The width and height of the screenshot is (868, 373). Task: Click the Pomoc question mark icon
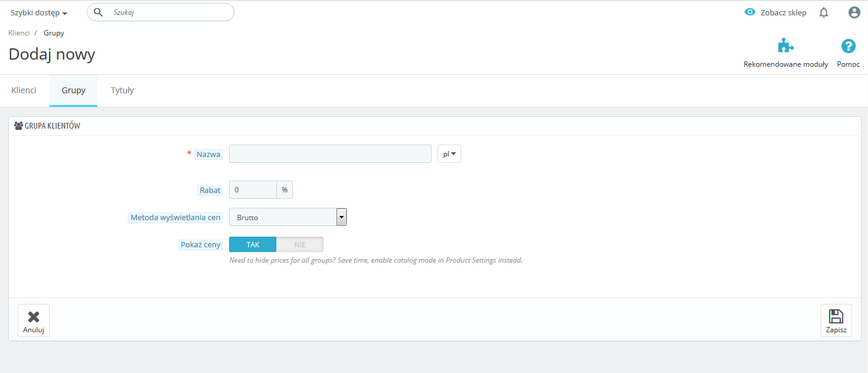(x=848, y=46)
